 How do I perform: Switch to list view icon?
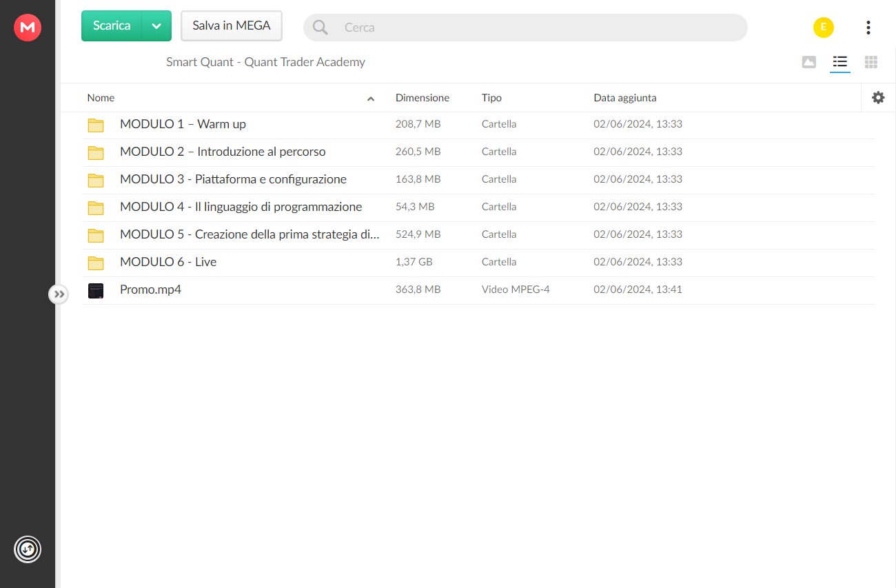point(839,62)
